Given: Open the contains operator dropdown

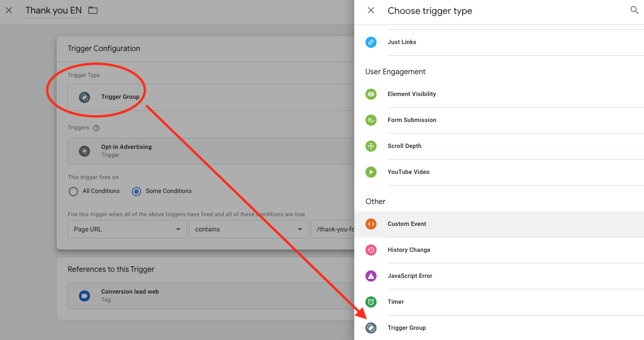Looking at the screenshot, I should [248, 229].
